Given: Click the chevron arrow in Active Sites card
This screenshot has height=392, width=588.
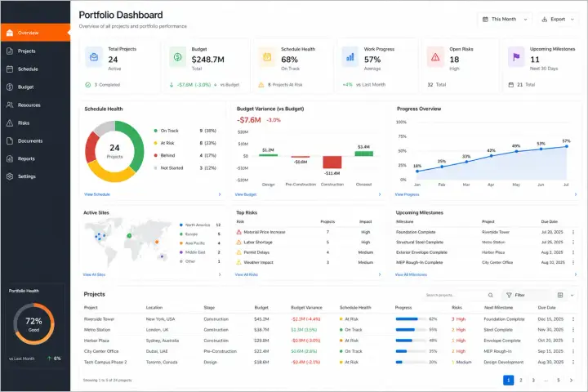Looking at the screenshot, I should pos(220,274).
